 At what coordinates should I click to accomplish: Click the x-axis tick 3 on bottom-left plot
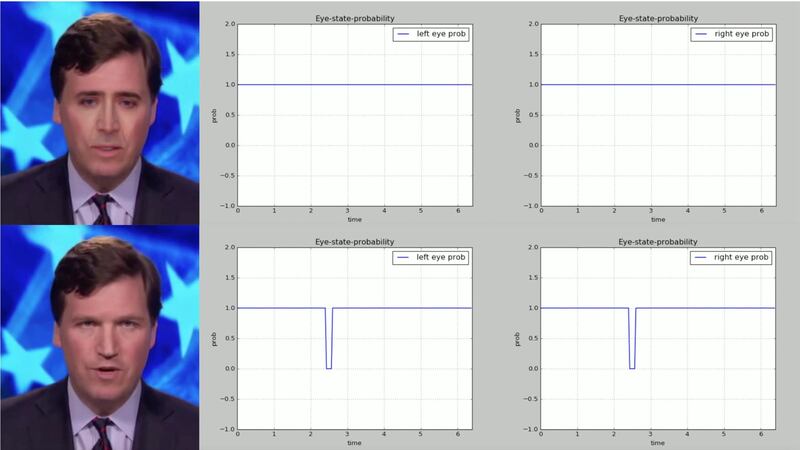[347, 435]
